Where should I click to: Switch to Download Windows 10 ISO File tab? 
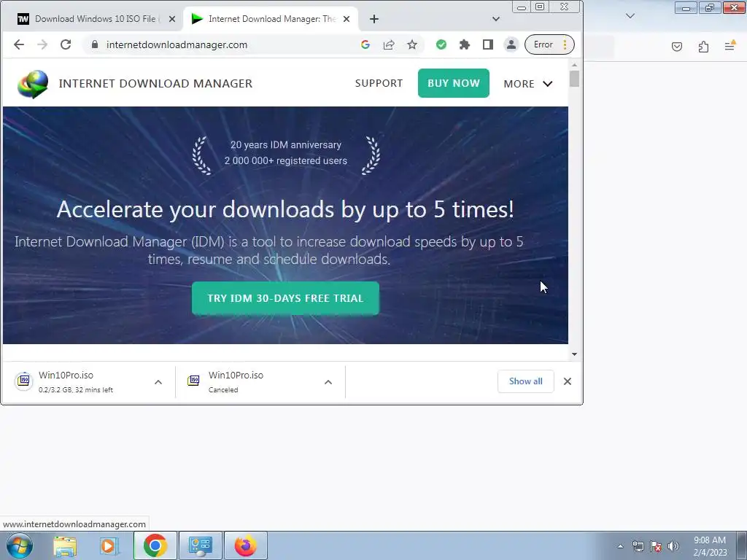point(96,19)
